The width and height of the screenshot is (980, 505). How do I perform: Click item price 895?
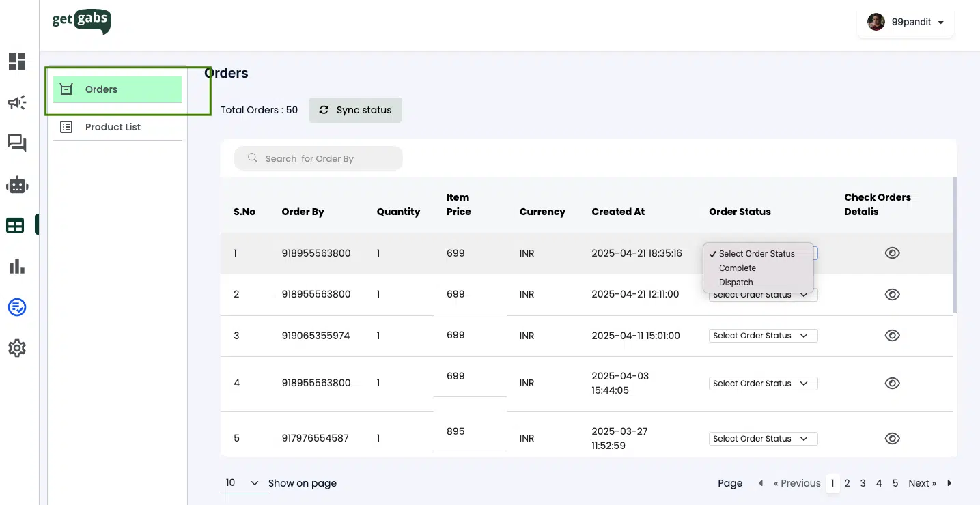pos(456,431)
